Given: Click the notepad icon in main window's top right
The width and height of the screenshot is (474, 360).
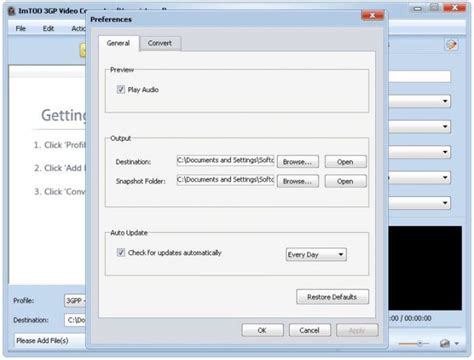Looking at the screenshot, I should point(451,45).
